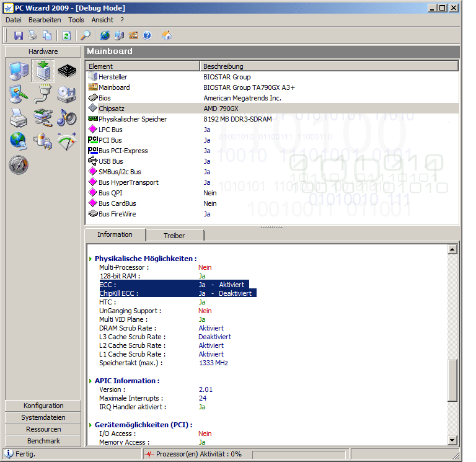Select the Bios row
The width and height of the screenshot is (476, 462).
(272, 98)
